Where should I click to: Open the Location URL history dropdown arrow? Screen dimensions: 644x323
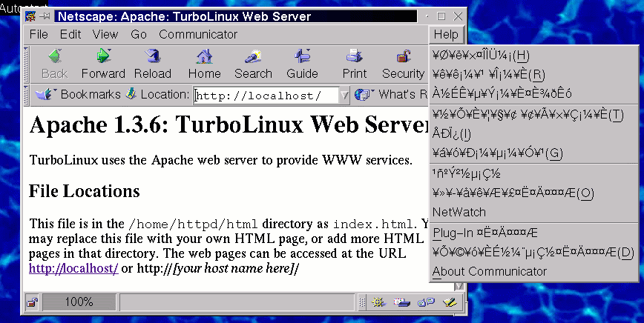tap(344, 96)
